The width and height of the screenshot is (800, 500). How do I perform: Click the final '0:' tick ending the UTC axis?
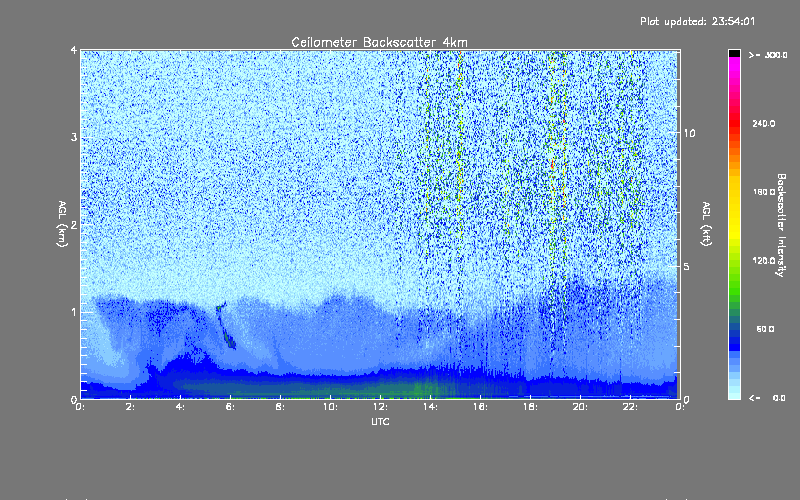(x=680, y=407)
